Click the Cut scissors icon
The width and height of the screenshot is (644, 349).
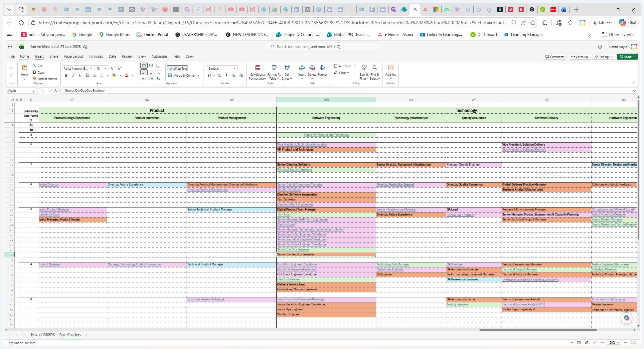34,66
